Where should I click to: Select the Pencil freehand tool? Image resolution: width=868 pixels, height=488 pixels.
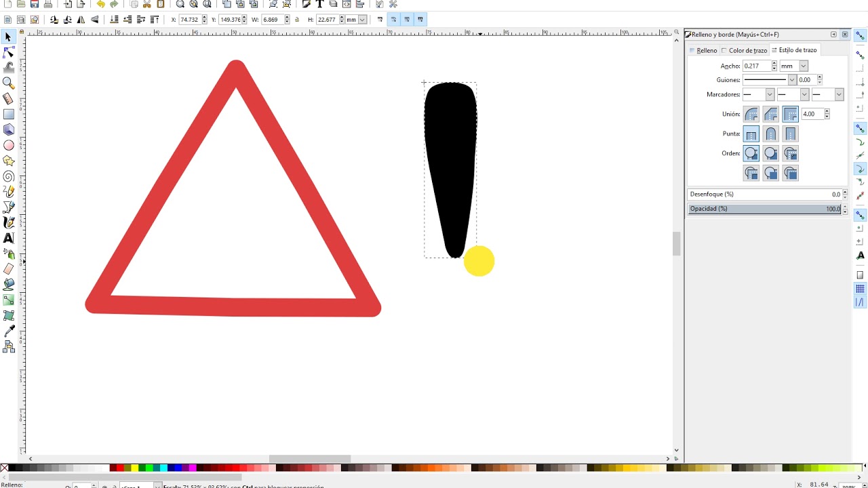coord(8,192)
